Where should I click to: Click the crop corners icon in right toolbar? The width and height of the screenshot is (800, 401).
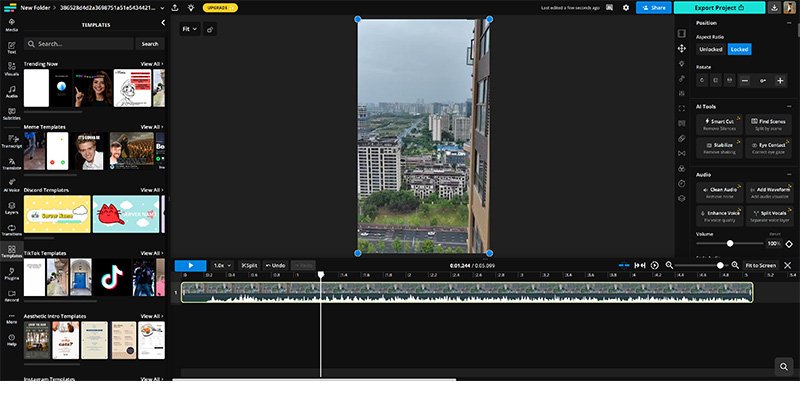[x=682, y=108]
